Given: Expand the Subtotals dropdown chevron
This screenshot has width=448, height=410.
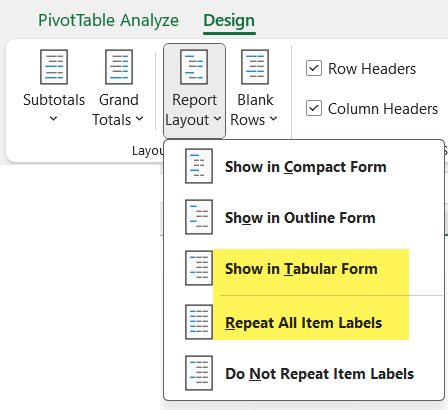Looking at the screenshot, I should pos(53,118).
